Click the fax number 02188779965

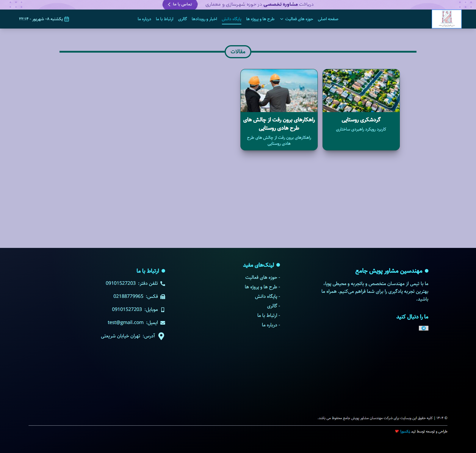pyautogui.click(x=128, y=296)
